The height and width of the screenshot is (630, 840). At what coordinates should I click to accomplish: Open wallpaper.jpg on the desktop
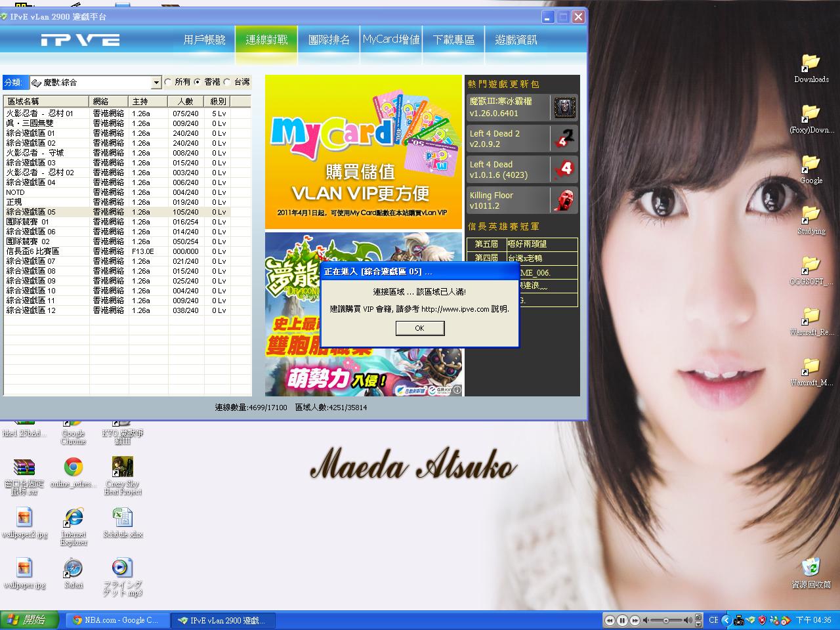(x=24, y=574)
